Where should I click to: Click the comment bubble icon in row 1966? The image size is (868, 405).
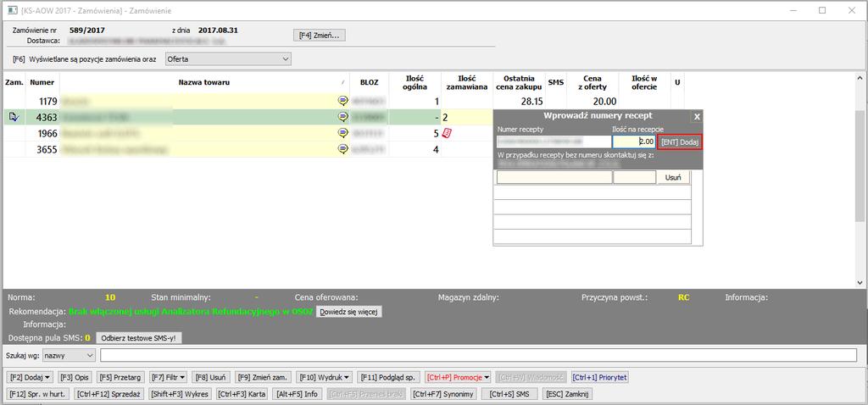pyautogui.click(x=342, y=133)
